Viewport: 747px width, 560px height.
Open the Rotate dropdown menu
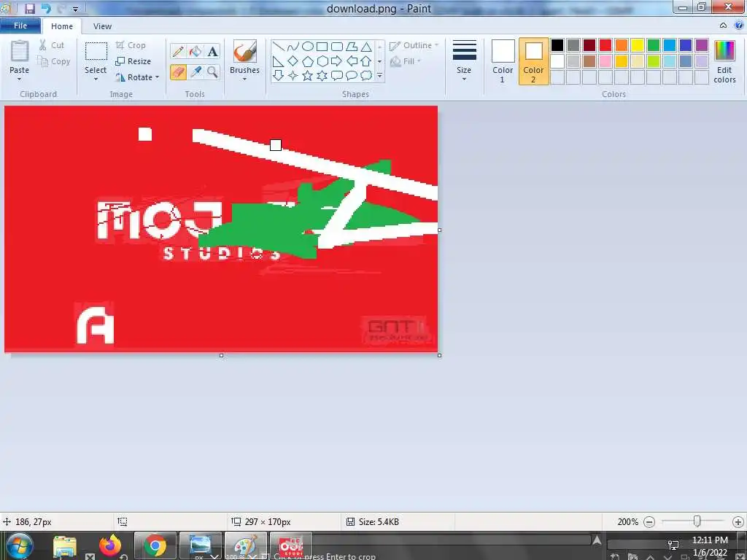click(x=136, y=77)
